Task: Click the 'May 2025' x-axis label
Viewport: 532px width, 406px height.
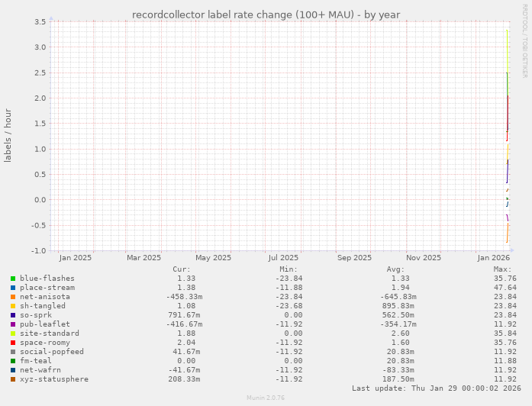Action: (x=214, y=258)
